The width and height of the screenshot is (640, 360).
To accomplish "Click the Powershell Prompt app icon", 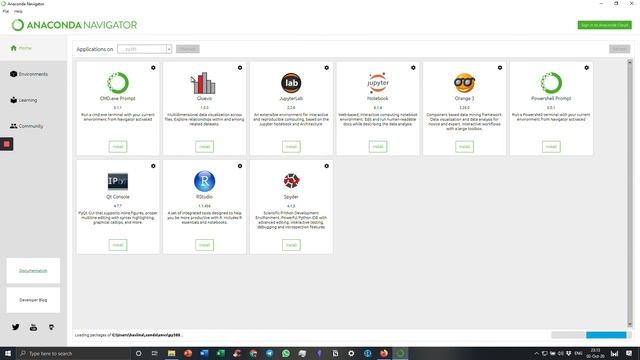I will tap(551, 83).
